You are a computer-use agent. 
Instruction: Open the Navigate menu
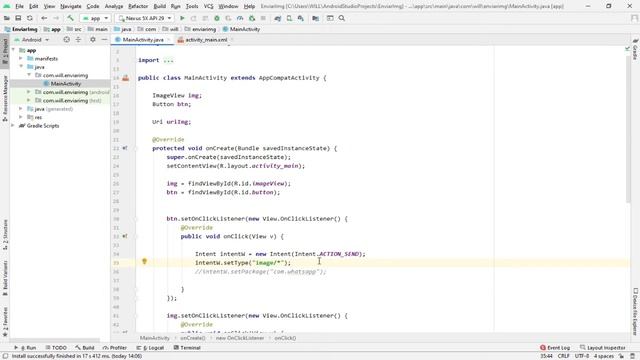[71, 7]
